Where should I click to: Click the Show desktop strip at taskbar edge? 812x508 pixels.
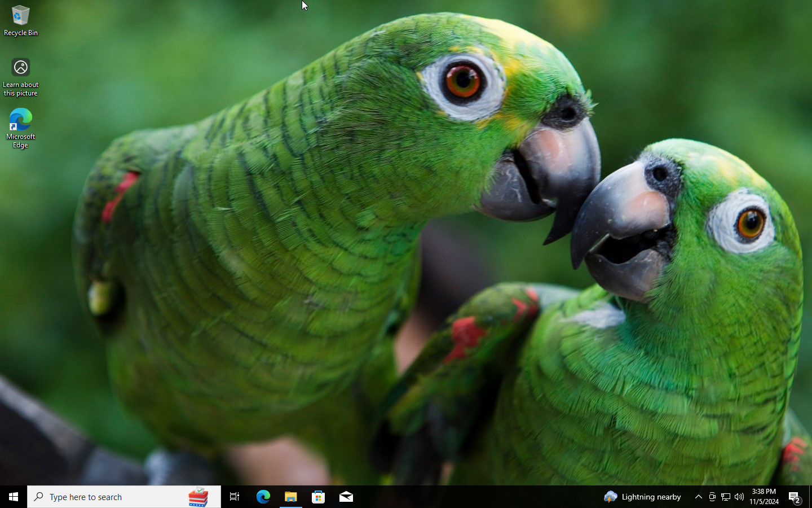pos(810,497)
